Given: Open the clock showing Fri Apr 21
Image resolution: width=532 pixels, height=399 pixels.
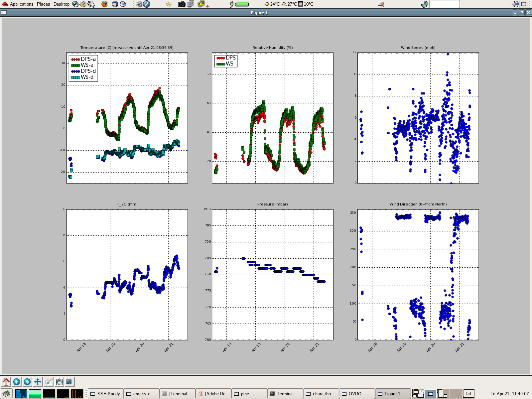Looking at the screenshot, I should point(509,394).
